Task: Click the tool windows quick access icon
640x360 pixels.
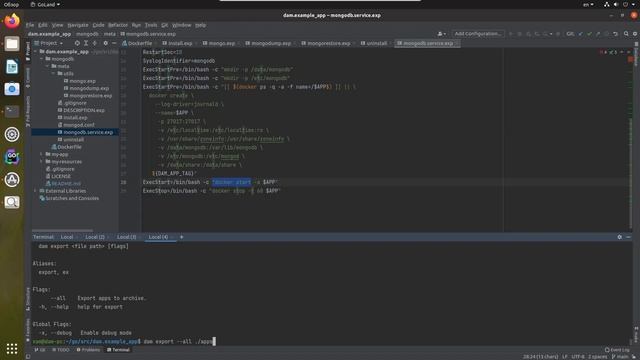Action: click(28, 356)
